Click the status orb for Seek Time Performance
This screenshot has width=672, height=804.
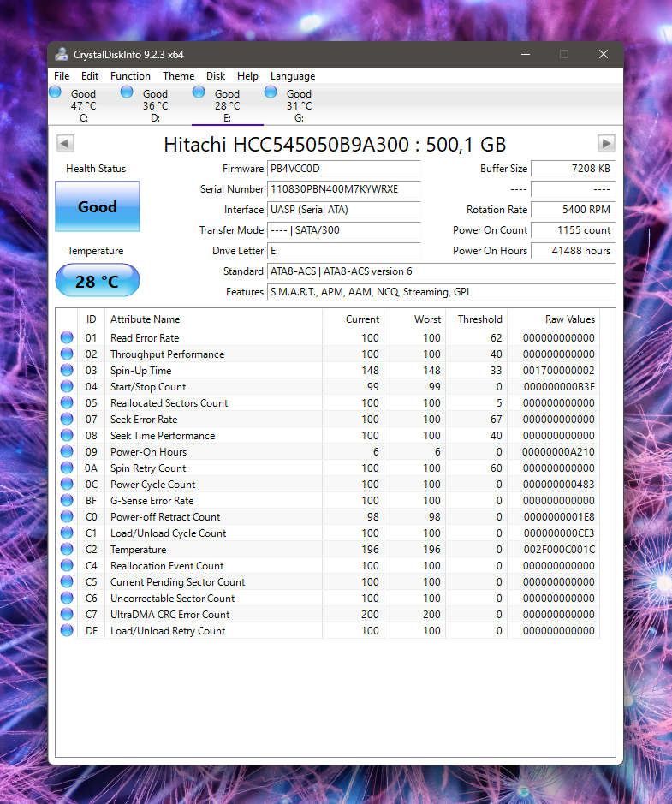tap(67, 435)
